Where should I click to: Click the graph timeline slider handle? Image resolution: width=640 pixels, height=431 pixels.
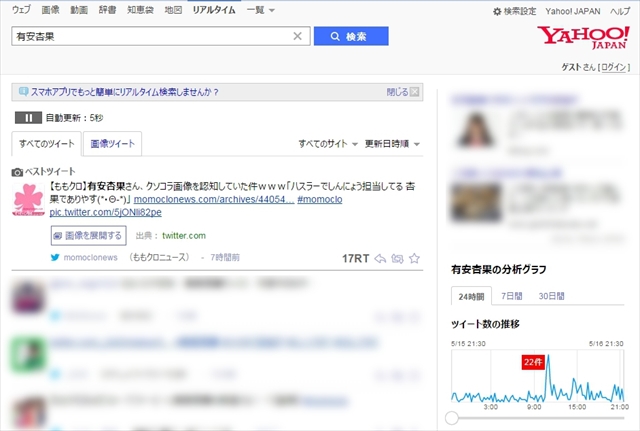[x=452, y=418]
